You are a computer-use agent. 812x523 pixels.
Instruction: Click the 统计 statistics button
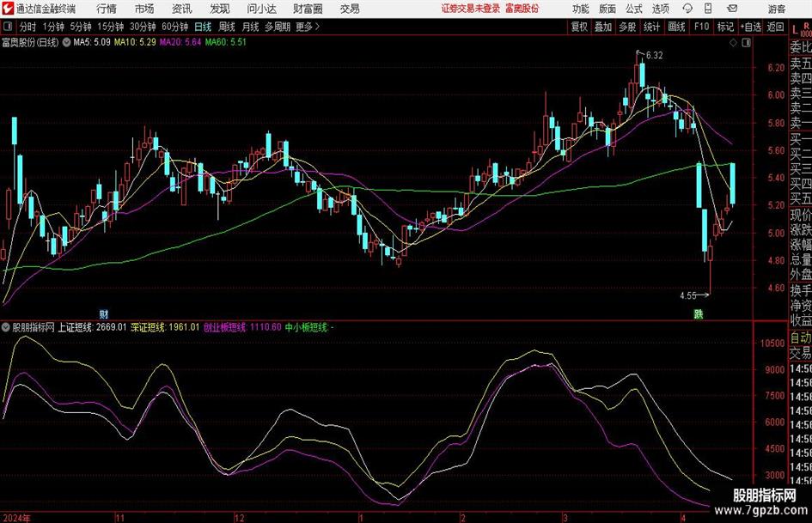point(652,27)
